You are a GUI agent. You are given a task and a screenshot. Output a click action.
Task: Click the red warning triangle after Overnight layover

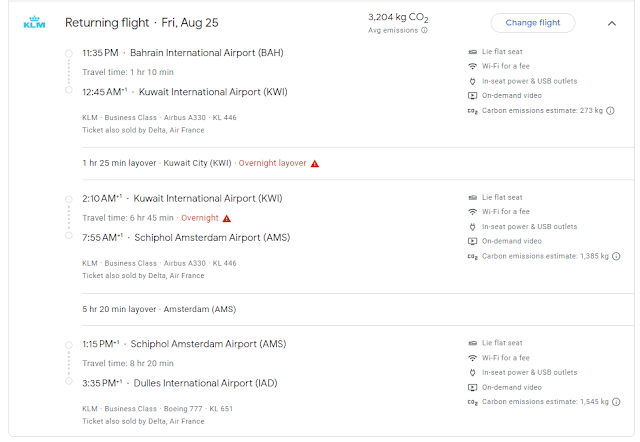315,162
